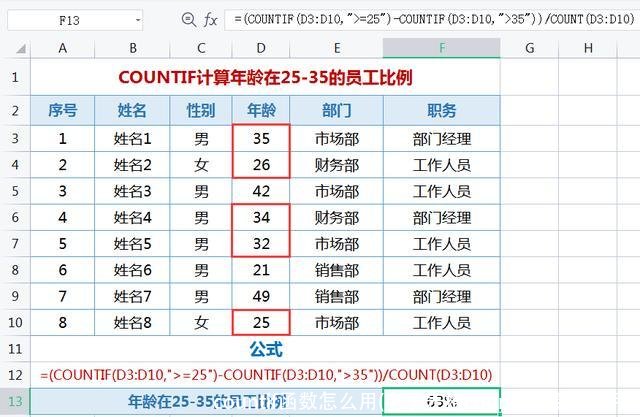Click 销售部 cell in 姓名7 row
Image resolution: width=640 pixels, height=417 pixels.
[x=337, y=296]
